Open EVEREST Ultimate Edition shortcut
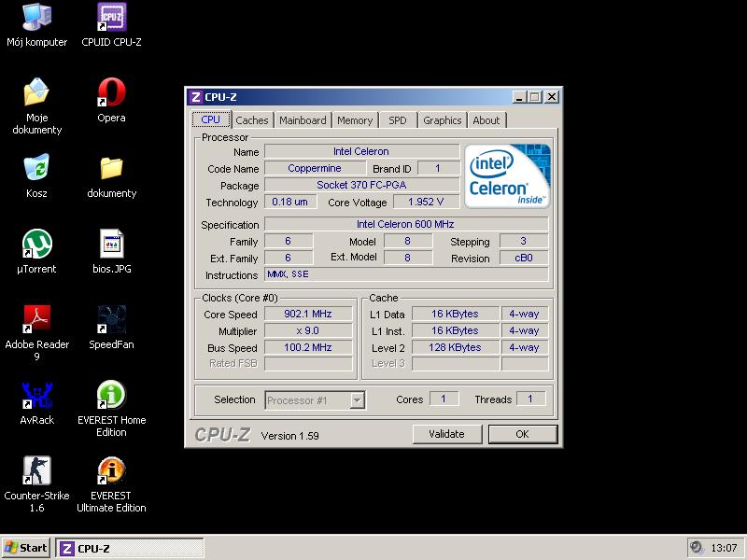 click(111, 470)
